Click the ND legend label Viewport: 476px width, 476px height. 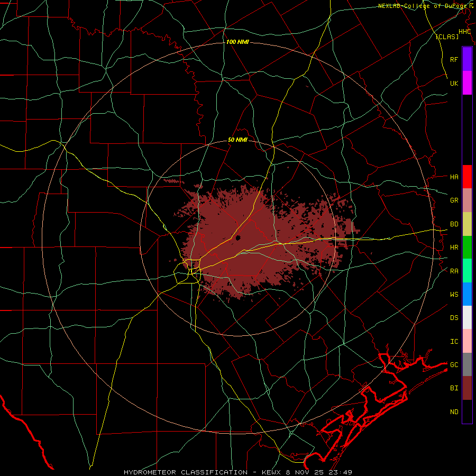454,412
